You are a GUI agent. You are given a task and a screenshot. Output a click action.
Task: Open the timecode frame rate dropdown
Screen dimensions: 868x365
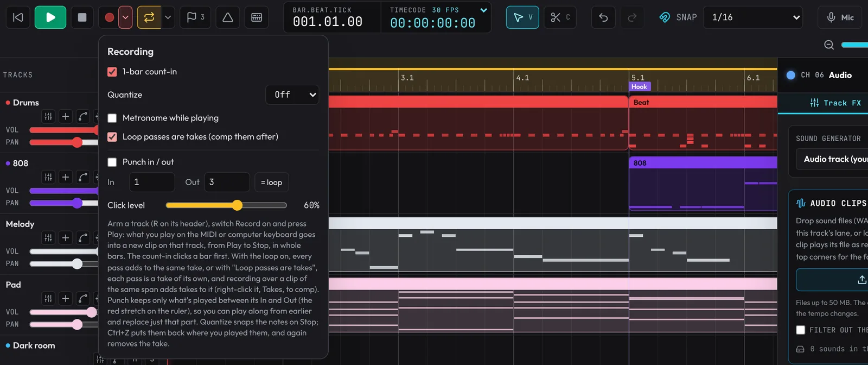pos(483,10)
